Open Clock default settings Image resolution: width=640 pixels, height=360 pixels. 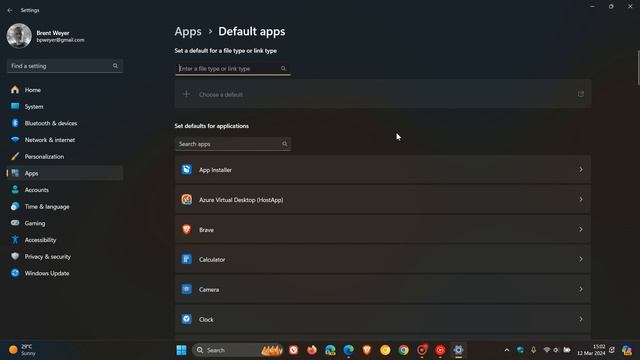click(x=383, y=319)
